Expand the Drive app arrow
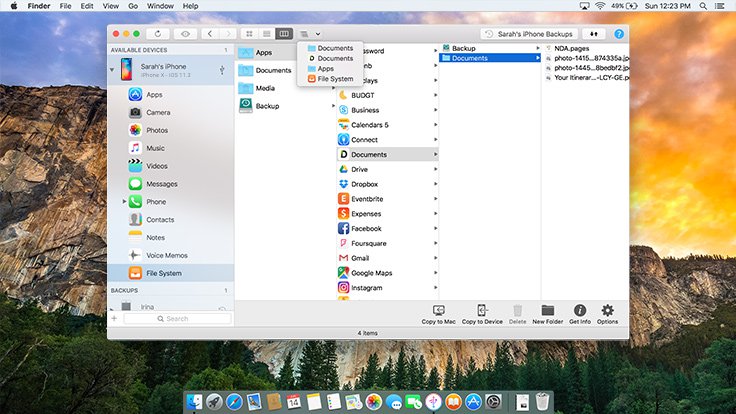 (436, 169)
